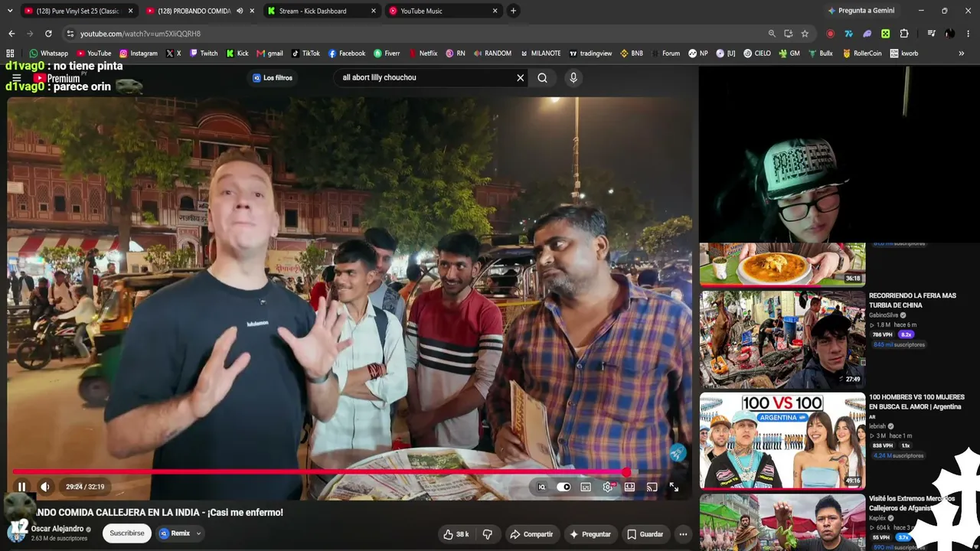Clear the YouTube search box text
Screen dimensions: 980x551
point(521,77)
